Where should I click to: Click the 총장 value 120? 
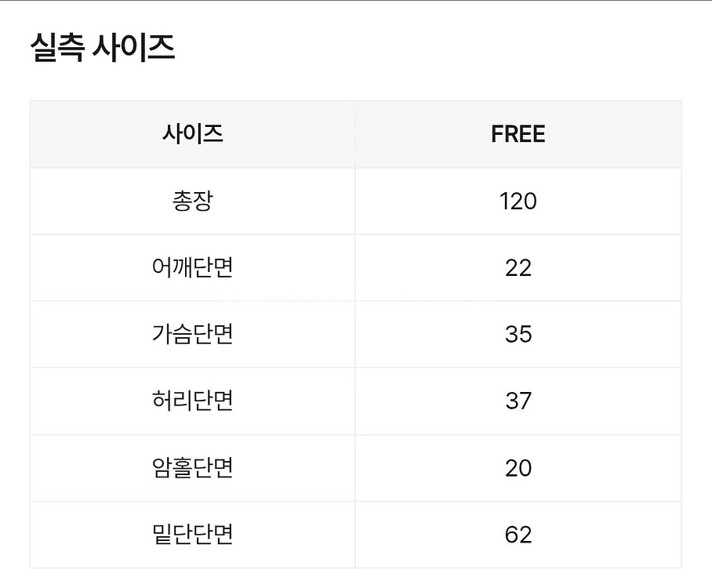point(518,201)
